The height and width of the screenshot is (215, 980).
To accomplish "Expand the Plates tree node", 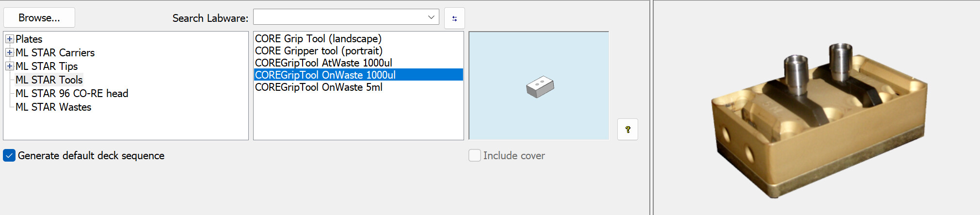I will [10, 39].
